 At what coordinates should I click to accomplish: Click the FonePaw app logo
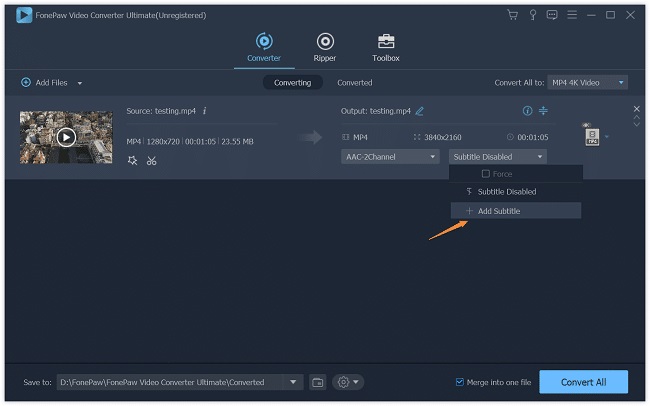tap(24, 15)
